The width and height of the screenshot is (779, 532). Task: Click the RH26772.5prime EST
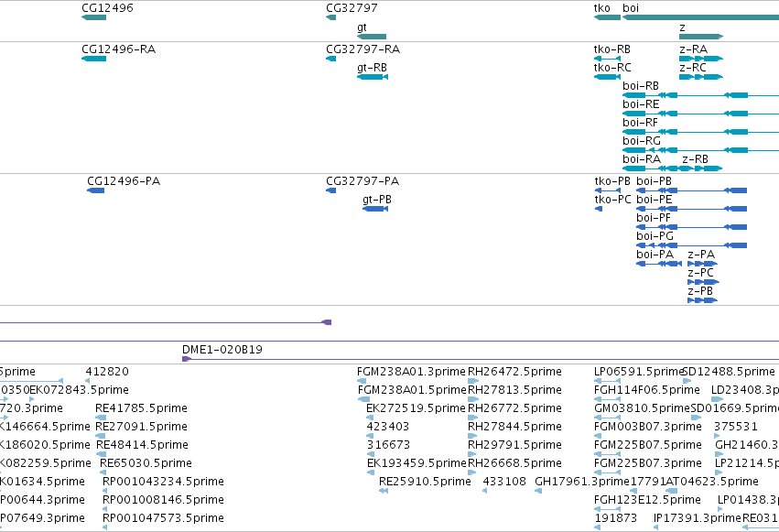(472, 418)
